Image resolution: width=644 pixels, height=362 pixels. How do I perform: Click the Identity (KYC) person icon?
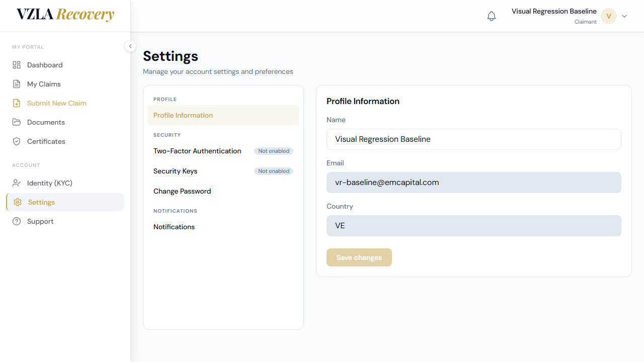pyautogui.click(x=17, y=183)
